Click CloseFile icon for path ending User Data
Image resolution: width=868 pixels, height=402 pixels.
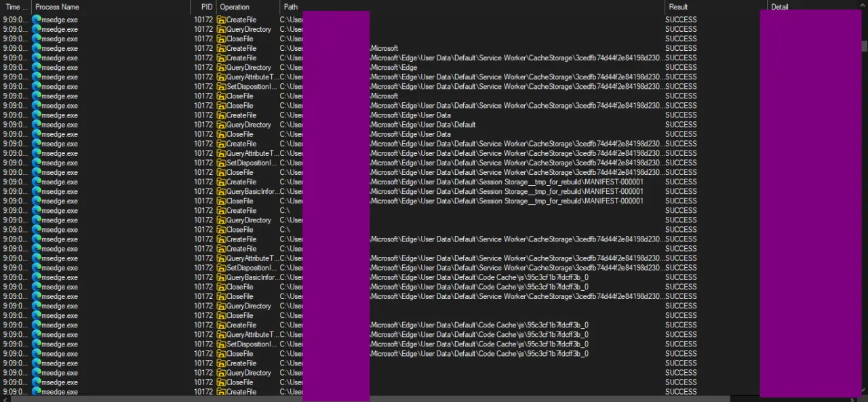(x=220, y=134)
